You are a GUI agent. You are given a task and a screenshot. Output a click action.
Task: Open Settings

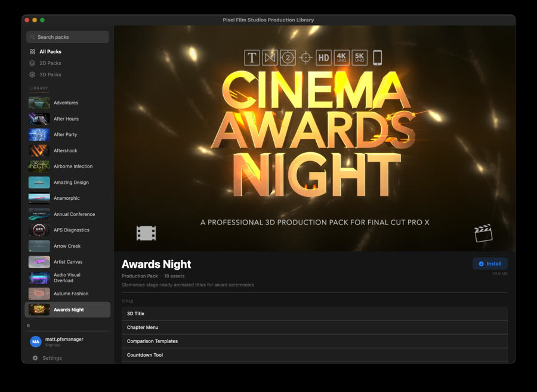[52, 358]
